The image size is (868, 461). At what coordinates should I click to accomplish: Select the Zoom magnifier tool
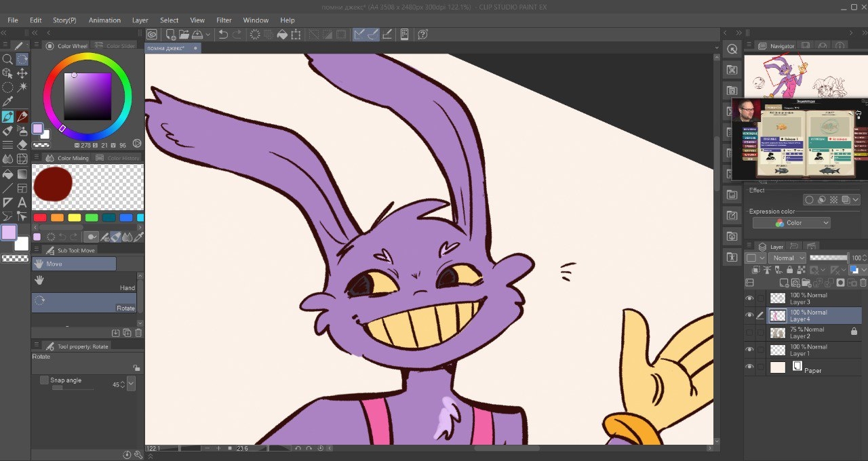coord(7,60)
